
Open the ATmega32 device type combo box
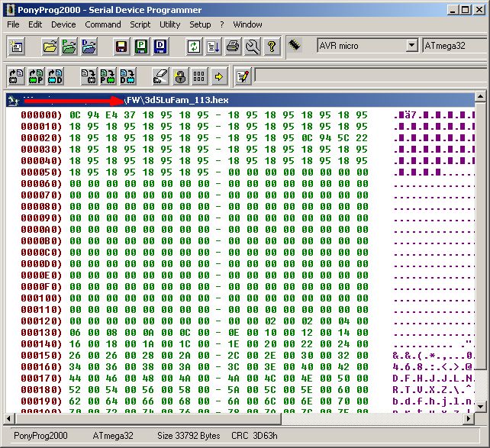click(x=456, y=46)
